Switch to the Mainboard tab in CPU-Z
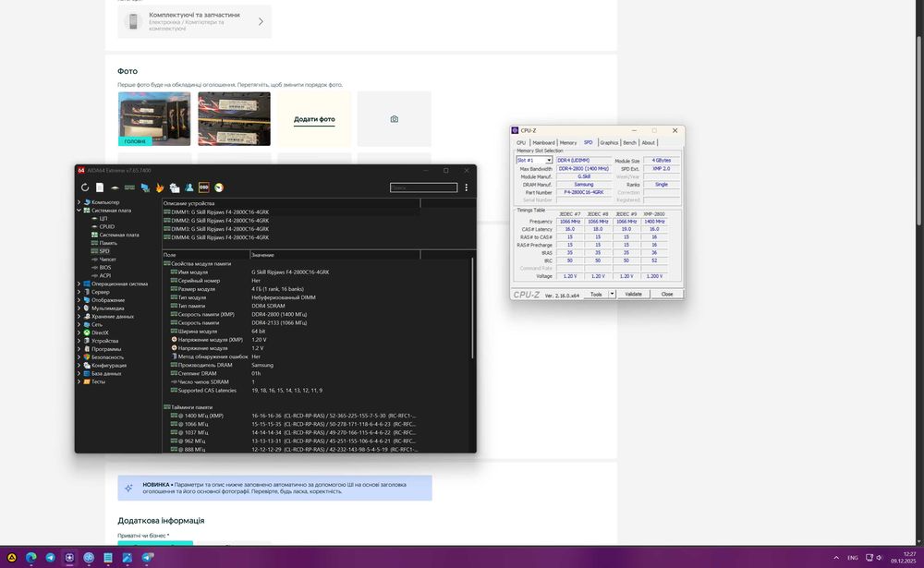The width and height of the screenshot is (924, 568). coord(543,142)
